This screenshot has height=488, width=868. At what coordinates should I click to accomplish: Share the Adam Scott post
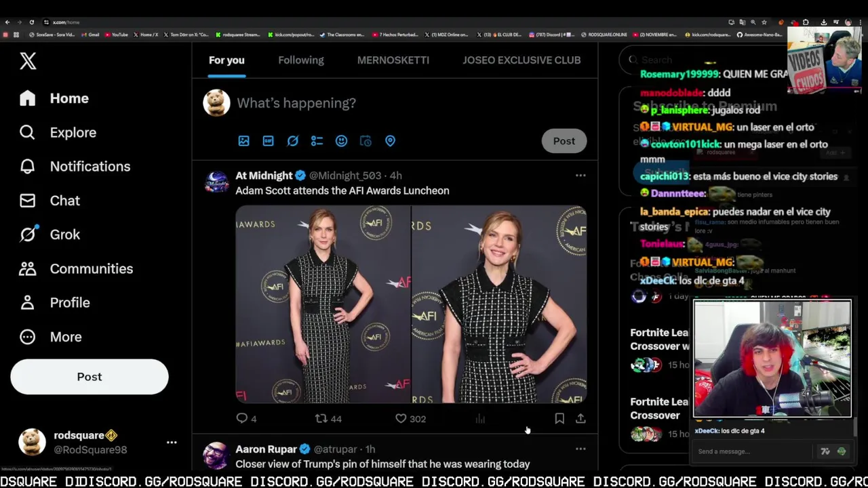tap(580, 419)
